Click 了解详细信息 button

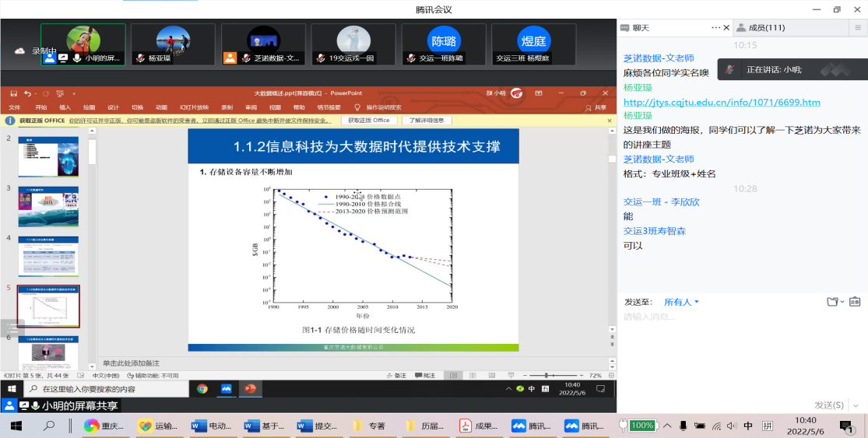[427, 120]
